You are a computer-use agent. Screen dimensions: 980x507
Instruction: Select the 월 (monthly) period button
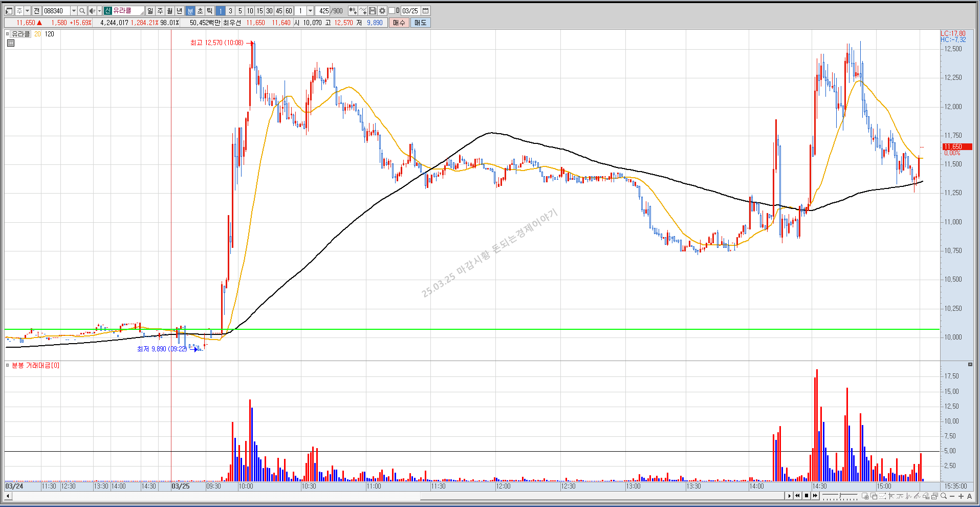[170, 11]
